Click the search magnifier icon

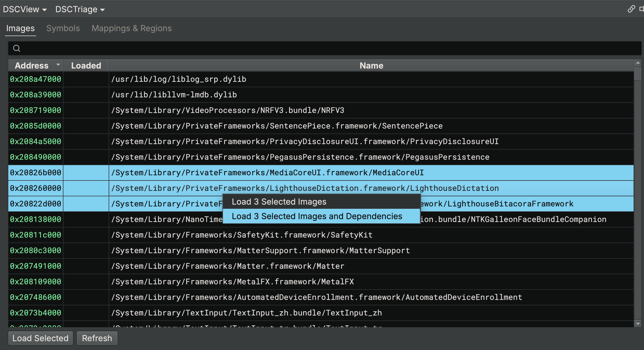[x=17, y=48]
